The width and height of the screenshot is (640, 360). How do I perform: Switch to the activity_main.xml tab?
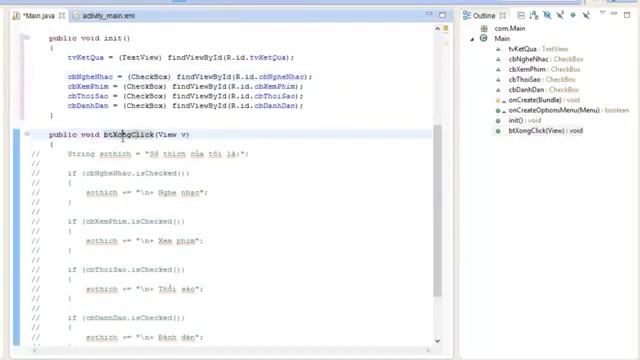click(x=109, y=16)
